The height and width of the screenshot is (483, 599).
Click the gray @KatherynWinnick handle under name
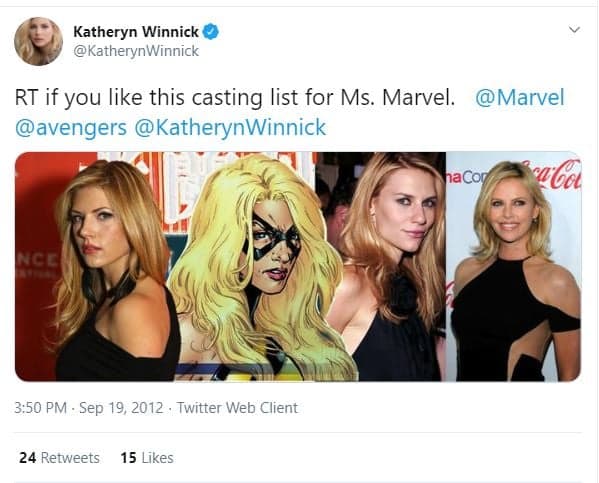pos(136,51)
